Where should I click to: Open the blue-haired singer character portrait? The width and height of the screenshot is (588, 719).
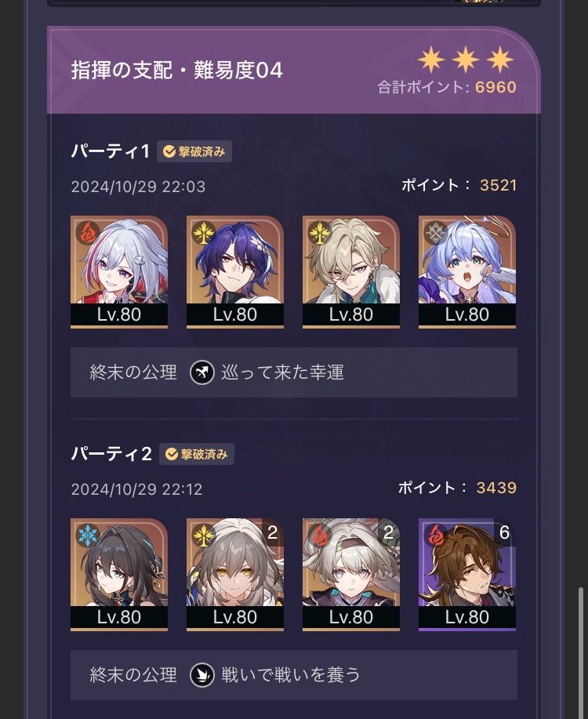(467, 272)
